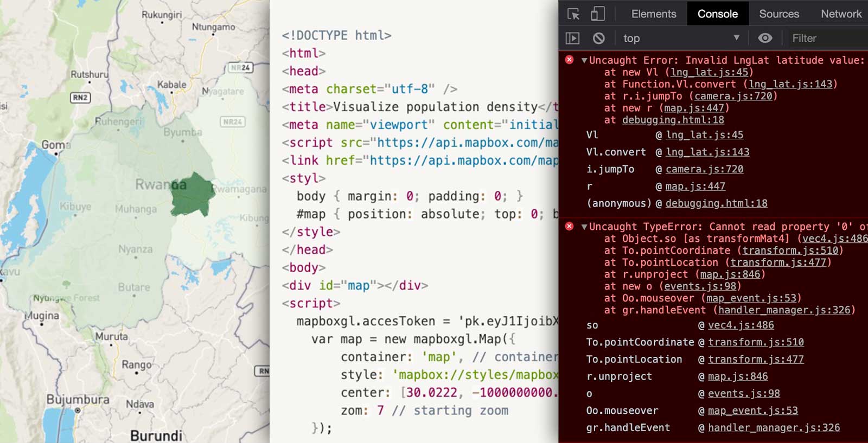Open map_event.js:53 link in Oo.mouseover row
This screenshot has height=443, width=868.
(x=753, y=410)
